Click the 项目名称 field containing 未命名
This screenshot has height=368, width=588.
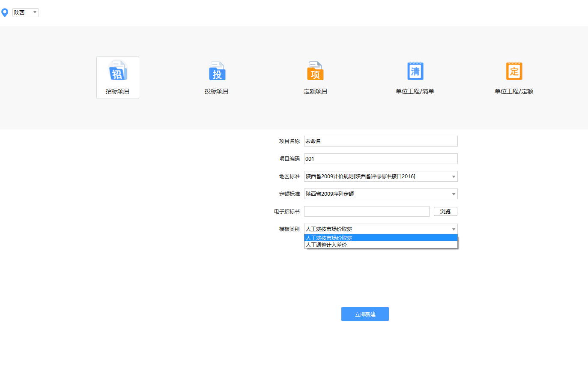pyautogui.click(x=381, y=141)
